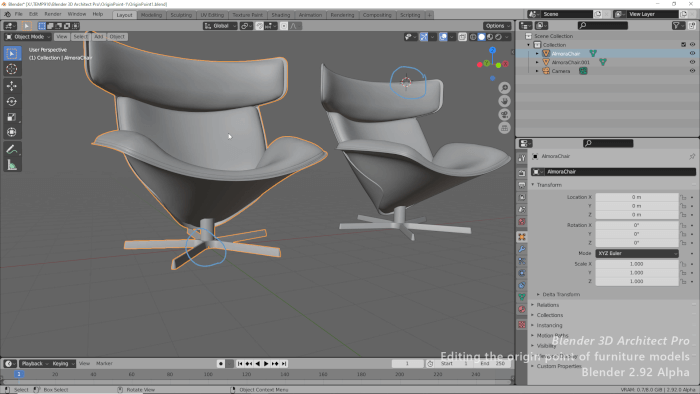Screen dimensions: 700x394
Task: Expand AlmoraChair.001 tree row
Action: click(538, 62)
